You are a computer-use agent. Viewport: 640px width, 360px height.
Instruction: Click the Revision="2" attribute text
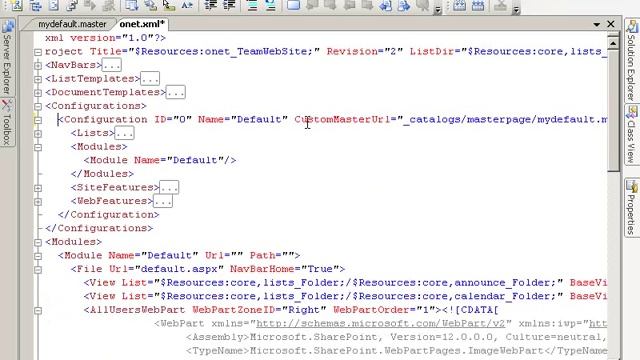[364, 51]
